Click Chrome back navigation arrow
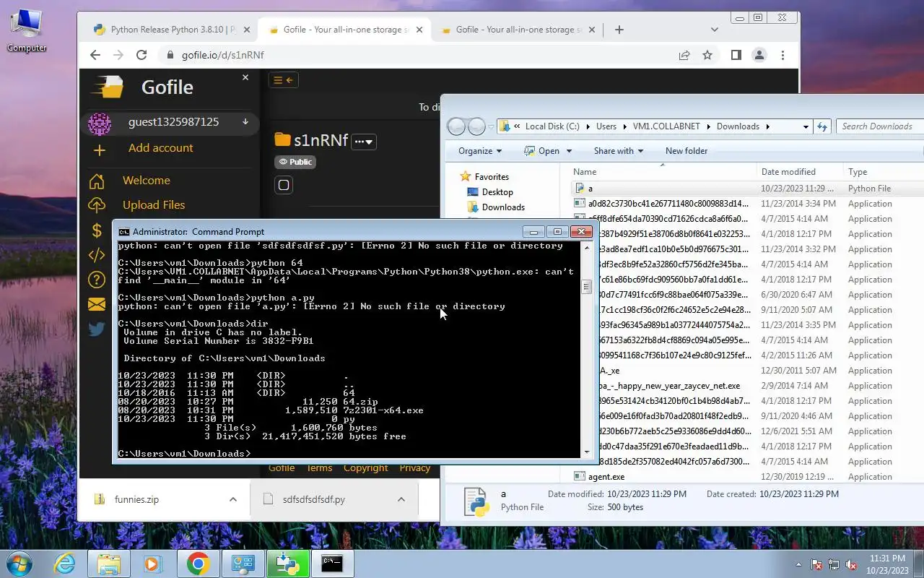The height and width of the screenshot is (578, 924). 95,55
